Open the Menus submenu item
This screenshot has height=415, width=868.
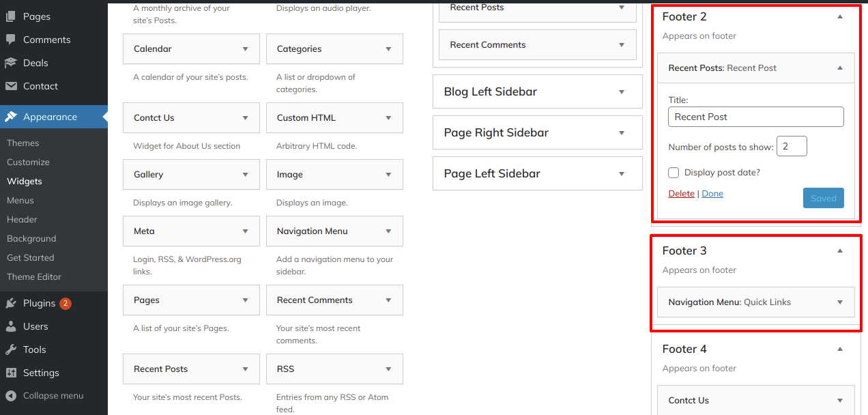click(x=20, y=201)
